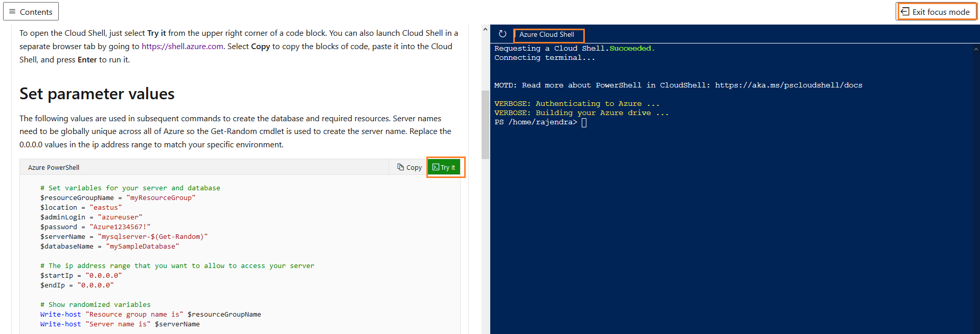The image size is (980, 334).
Task: Launch Cloud Shell with Try It
Action: [x=444, y=167]
